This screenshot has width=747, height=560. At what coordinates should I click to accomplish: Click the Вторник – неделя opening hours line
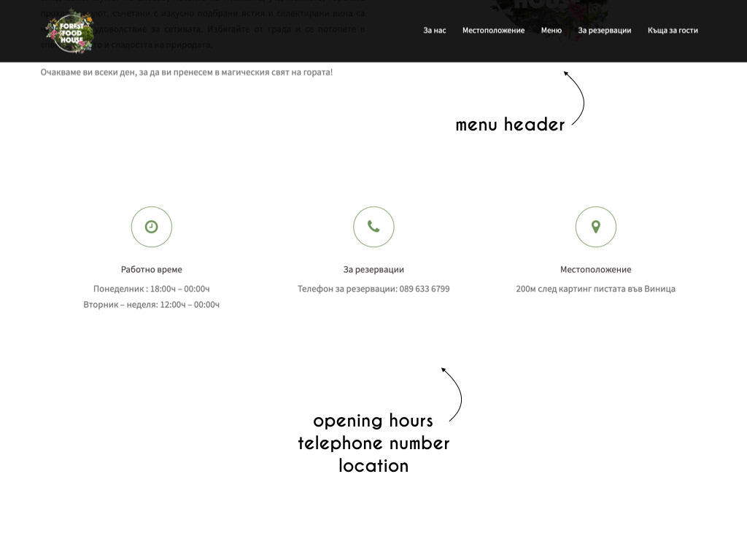[x=151, y=305]
